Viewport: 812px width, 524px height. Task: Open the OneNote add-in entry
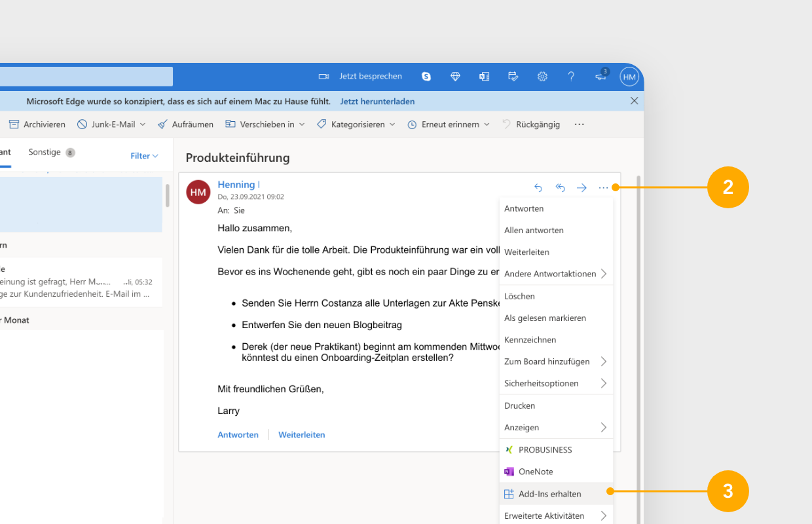(x=556, y=472)
